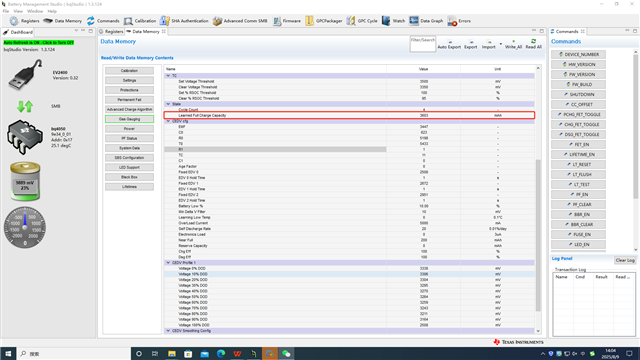Open the Registers toolbar item

point(24,21)
